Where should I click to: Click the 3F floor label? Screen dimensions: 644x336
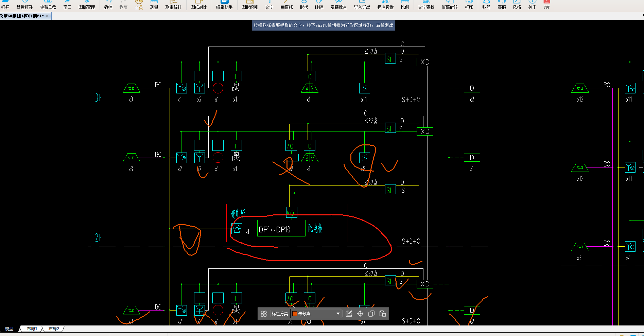99,98
